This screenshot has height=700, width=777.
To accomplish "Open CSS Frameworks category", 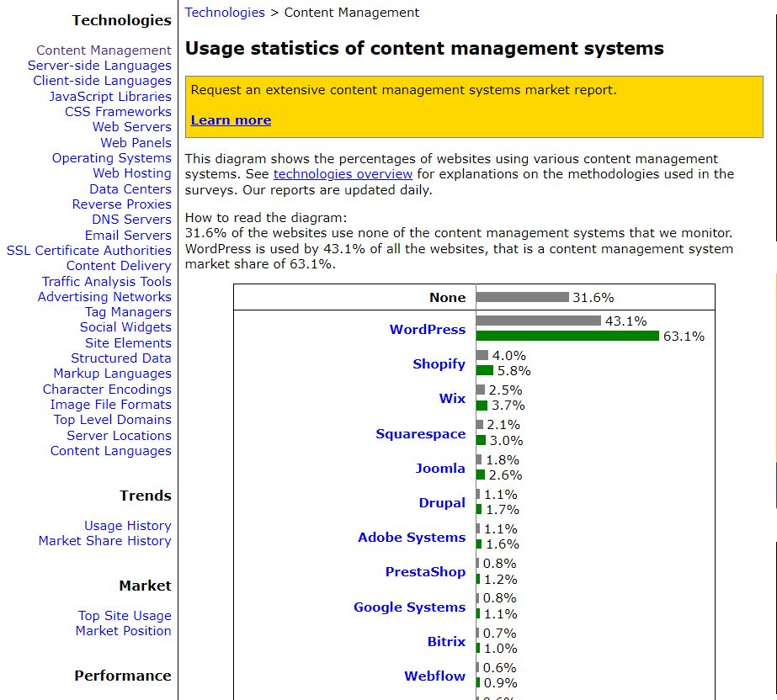I will (118, 112).
